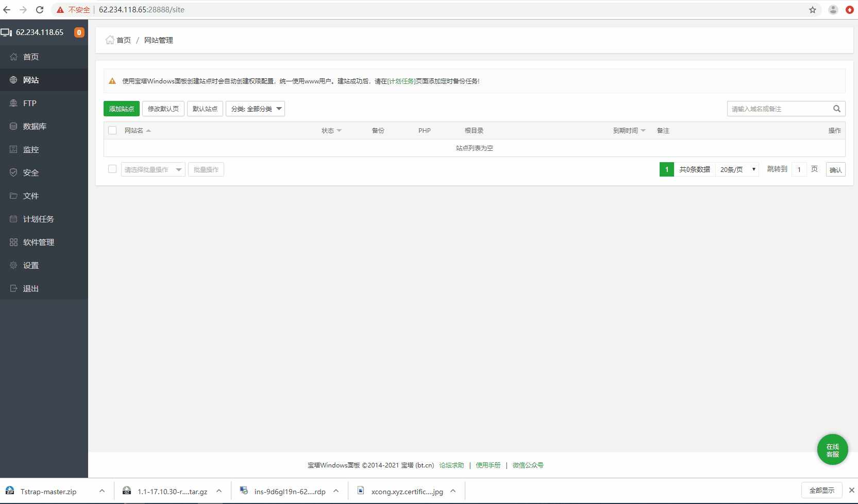Image resolution: width=858 pixels, height=504 pixels.
Task: Open the 在线客服 floating button
Action: (833, 449)
